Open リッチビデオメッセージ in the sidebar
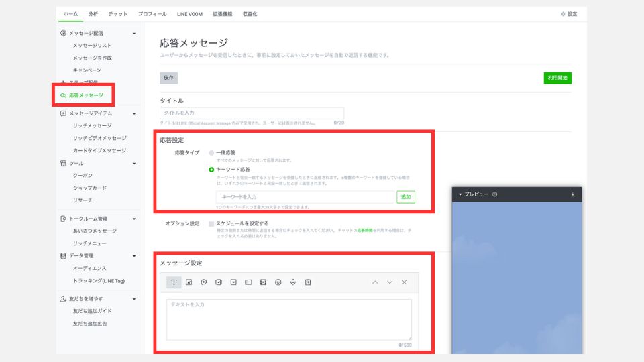644x362 pixels. pyautogui.click(x=100, y=138)
